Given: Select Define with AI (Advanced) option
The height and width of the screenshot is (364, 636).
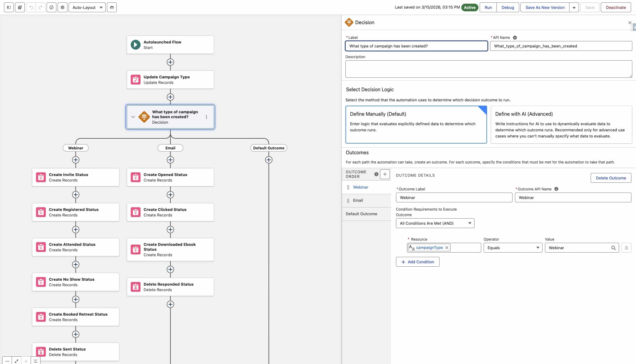Looking at the screenshot, I should 561,124.
